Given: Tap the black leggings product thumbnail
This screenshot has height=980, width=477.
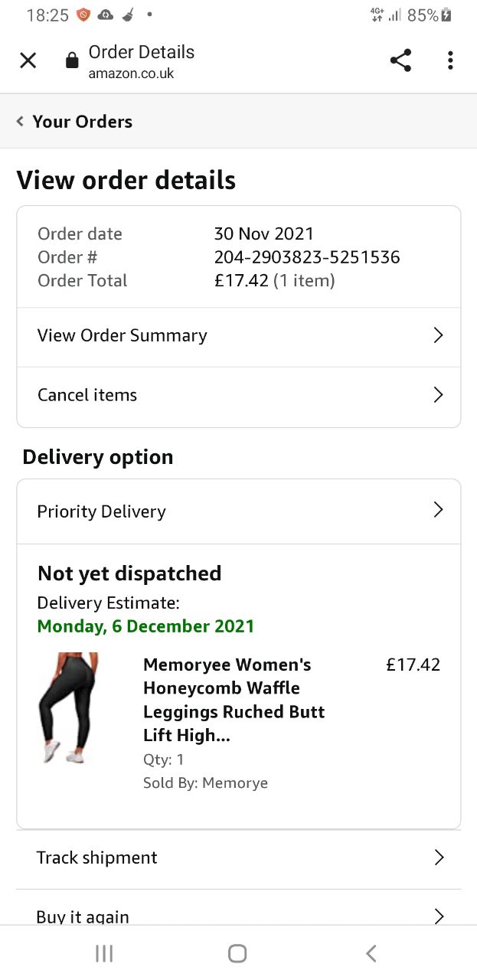Looking at the screenshot, I should pos(69,707).
